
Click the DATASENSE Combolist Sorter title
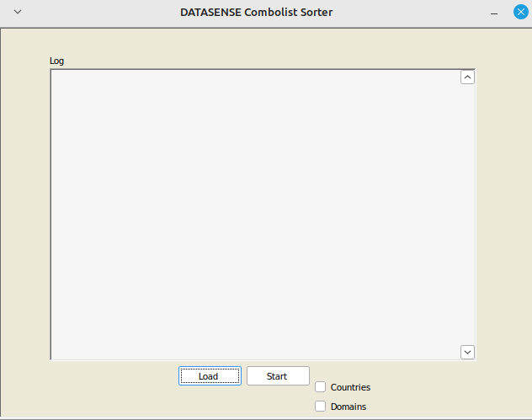[256, 13]
